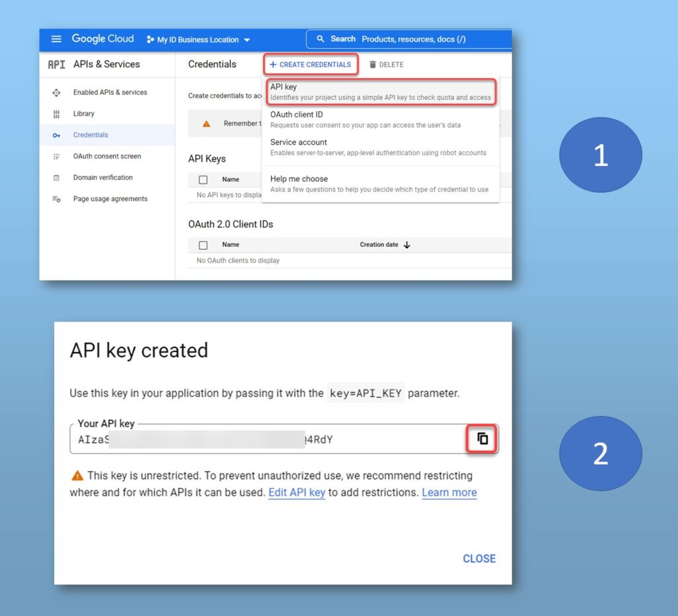Open the hamburger navigation menu
This screenshot has width=678, height=616.
(56, 39)
